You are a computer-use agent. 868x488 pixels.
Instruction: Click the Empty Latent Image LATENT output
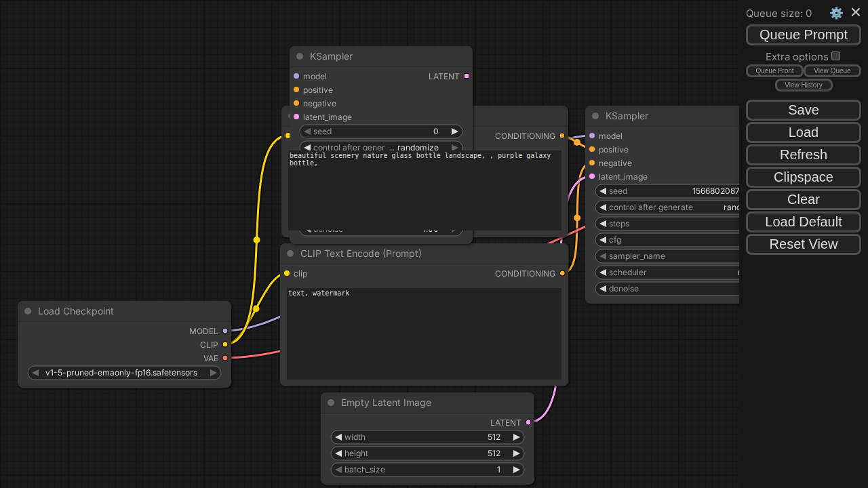pyautogui.click(x=528, y=423)
